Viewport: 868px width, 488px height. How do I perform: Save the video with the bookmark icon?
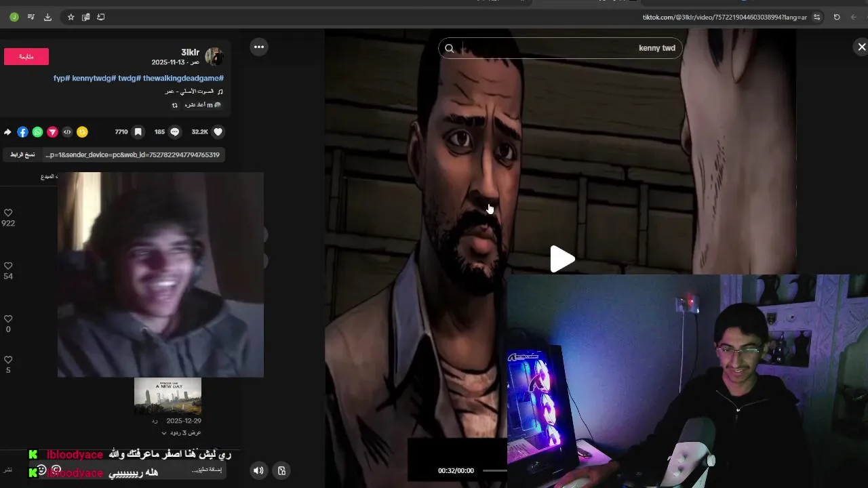138,132
